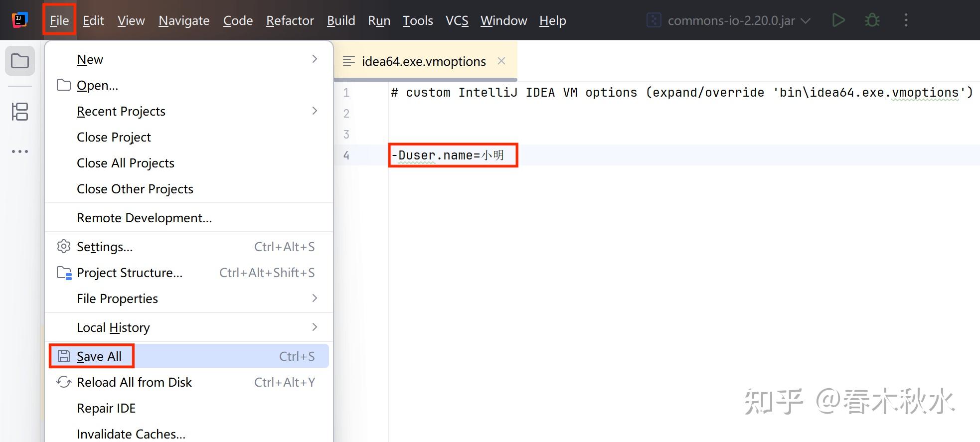This screenshot has height=442, width=980.
Task: Click the -Duser.name=小明 line in editor
Action: (448, 155)
